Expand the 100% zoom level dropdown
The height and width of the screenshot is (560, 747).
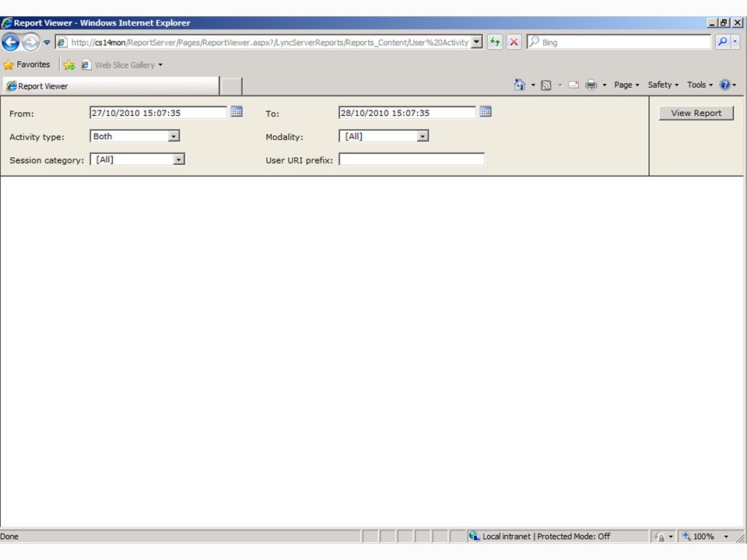click(x=726, y=537)
